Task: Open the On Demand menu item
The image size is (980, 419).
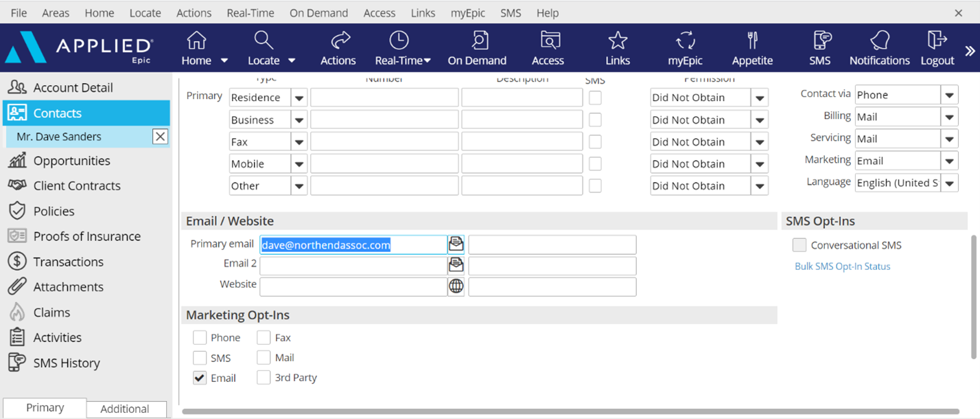Action: (x=318, y=12)
